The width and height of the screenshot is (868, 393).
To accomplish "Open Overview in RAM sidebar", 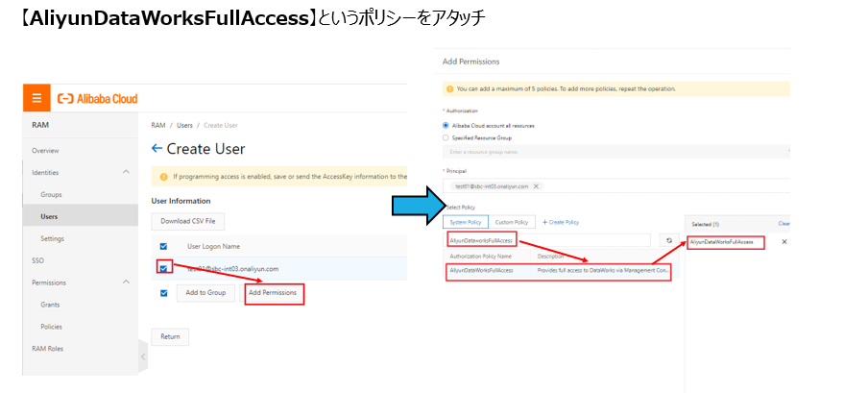I will coord(45,151).
